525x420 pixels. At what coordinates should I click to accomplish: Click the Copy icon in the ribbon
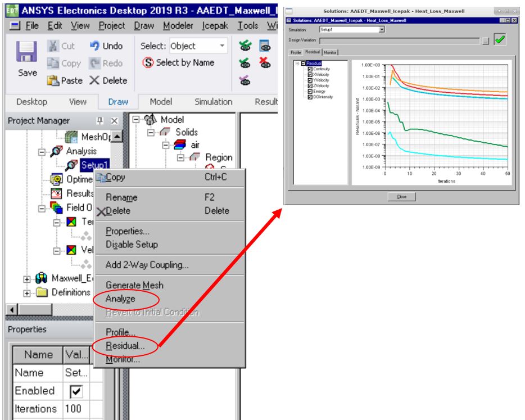(x=53, y=63)
